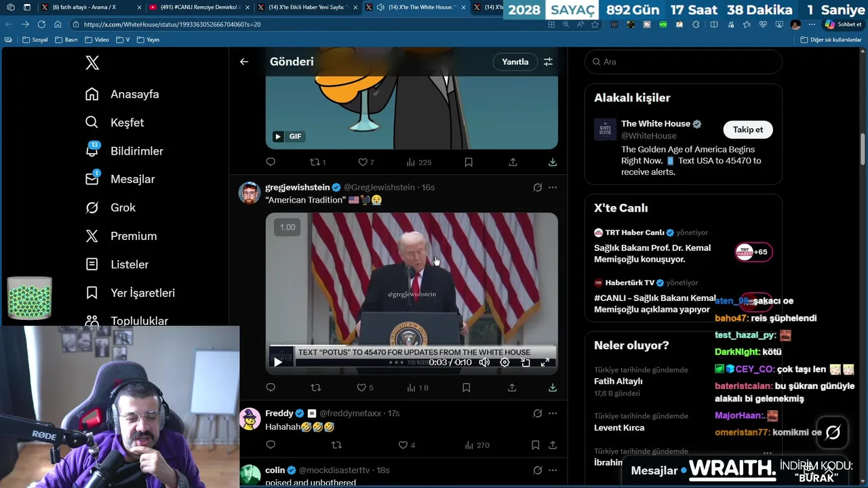This screenshot has width=868, height=488.
Task: Reply to gregjewishstein video post
Action: (x=271, y=388)
